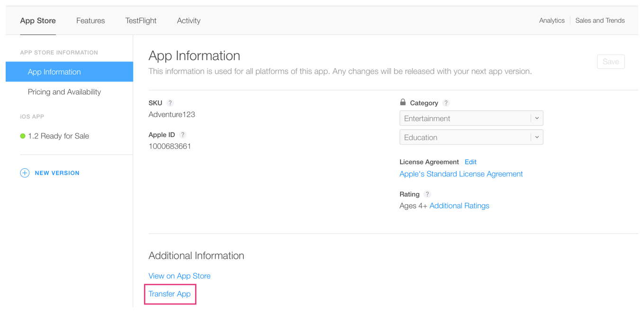Click the lock icon near Category
The width and height of the screenshot is (644, 313).
click(x=402, y=102)
